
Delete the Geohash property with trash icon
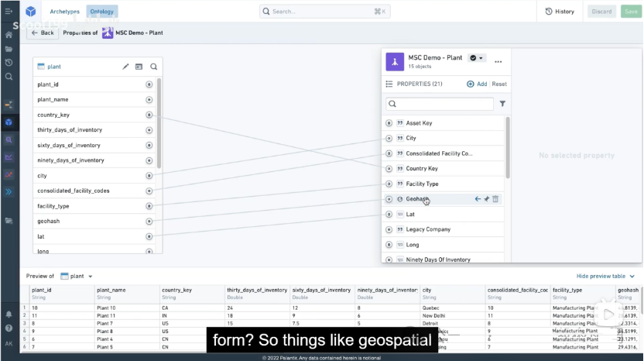(x=495, y=199)
